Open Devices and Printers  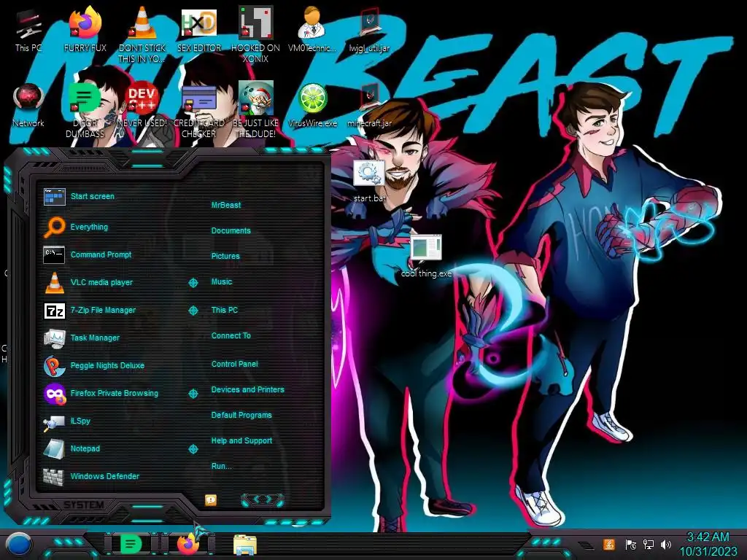[x=247, y=389]
